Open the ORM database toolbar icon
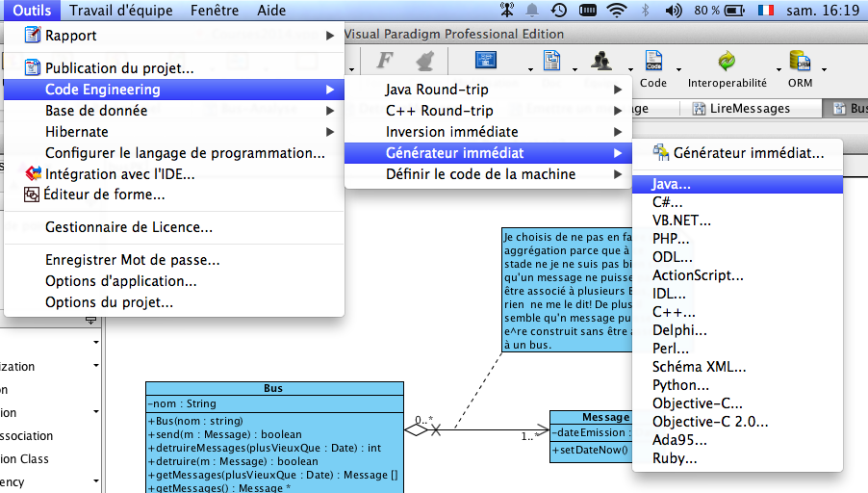This screenshot has width=868, height=493. pyautogui.click(x=799, y=63)
